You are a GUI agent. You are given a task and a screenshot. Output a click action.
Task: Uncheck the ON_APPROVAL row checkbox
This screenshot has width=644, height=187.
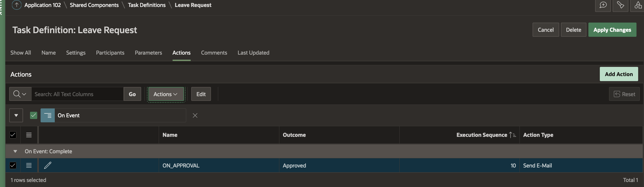(13, 166)
